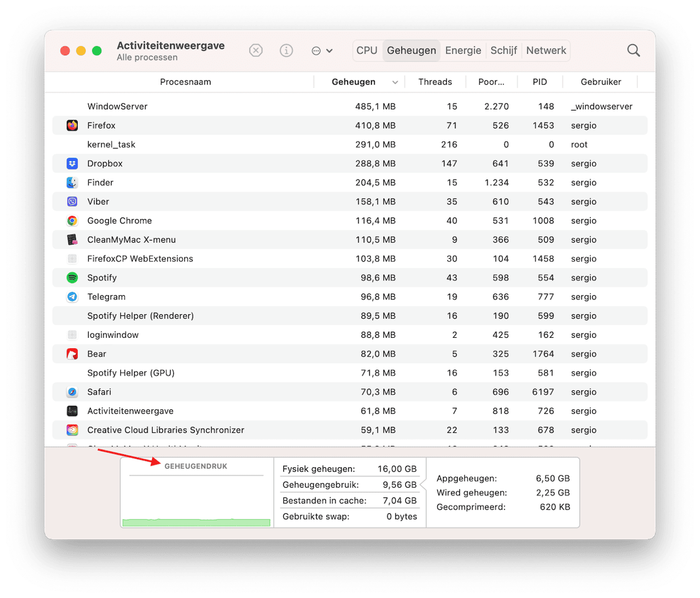Click the Viber process name
The image size is (700, 598).
click(x=98, y=201)
